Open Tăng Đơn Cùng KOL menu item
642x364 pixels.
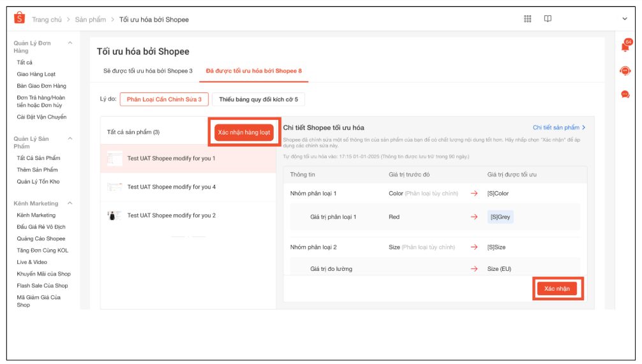tap(43, 251)
